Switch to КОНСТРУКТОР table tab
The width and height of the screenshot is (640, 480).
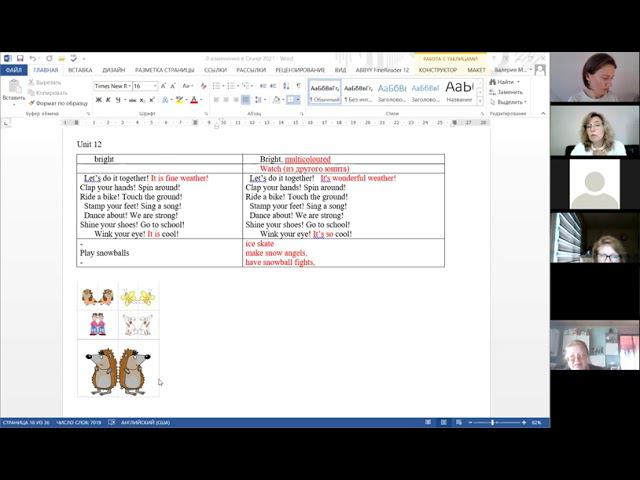click(438, 70)
